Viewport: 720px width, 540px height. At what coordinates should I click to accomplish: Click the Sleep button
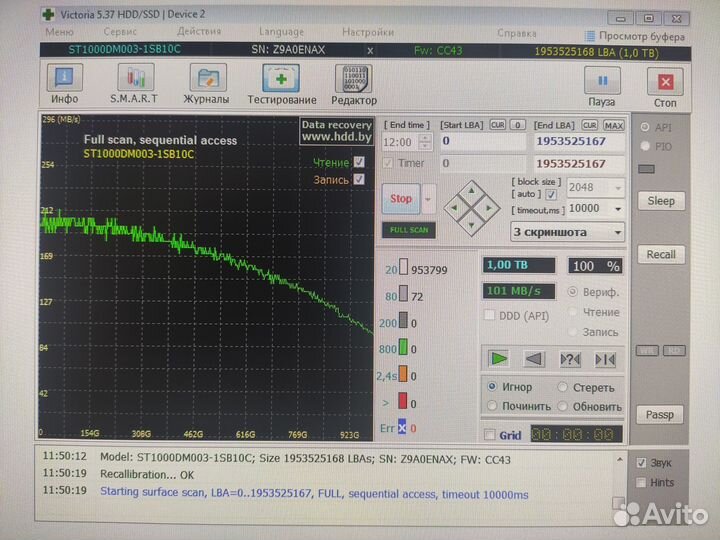(661, 201)
